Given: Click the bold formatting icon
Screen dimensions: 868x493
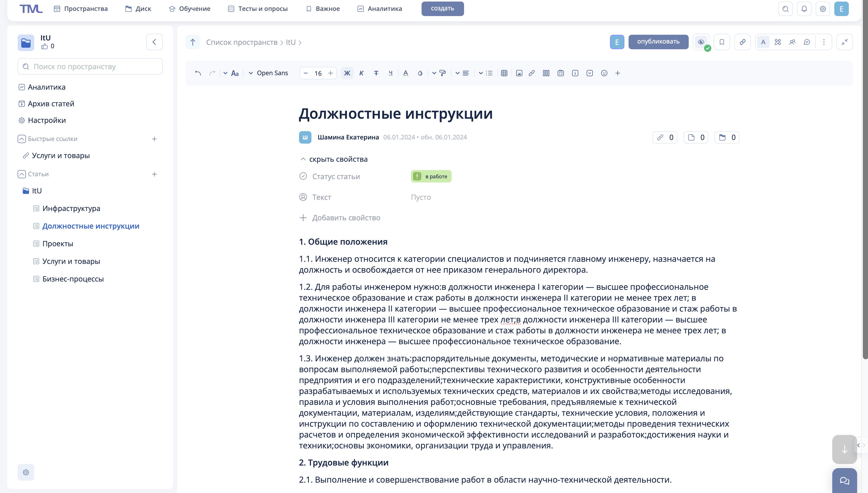Looking at the screenshot, I should click(347, 73).
